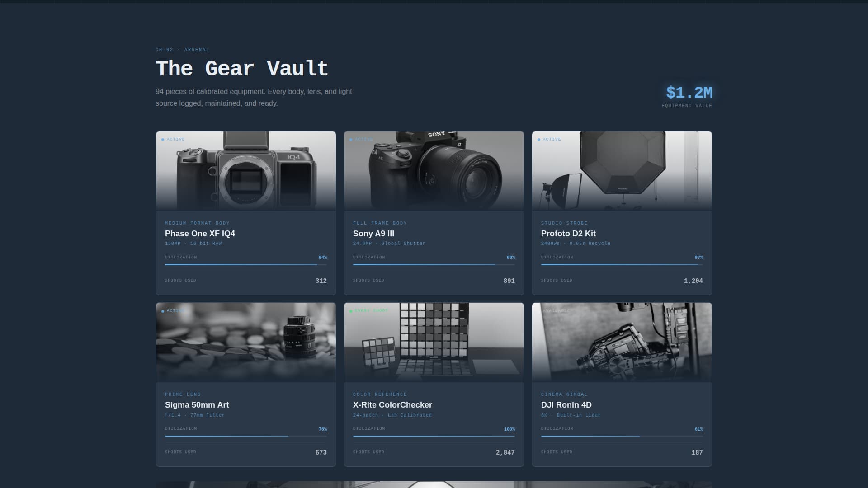Image resolution: width=868 pixels, height=488 pixels.
Task: Click the Sony A9 III title
Action: click(x=373, y=234)
